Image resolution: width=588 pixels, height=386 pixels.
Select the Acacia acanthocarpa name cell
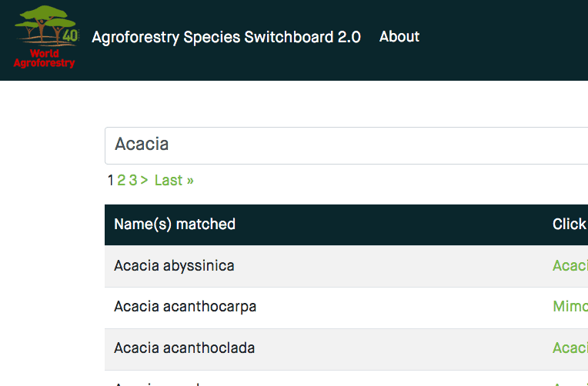click(x=185, y=307)
